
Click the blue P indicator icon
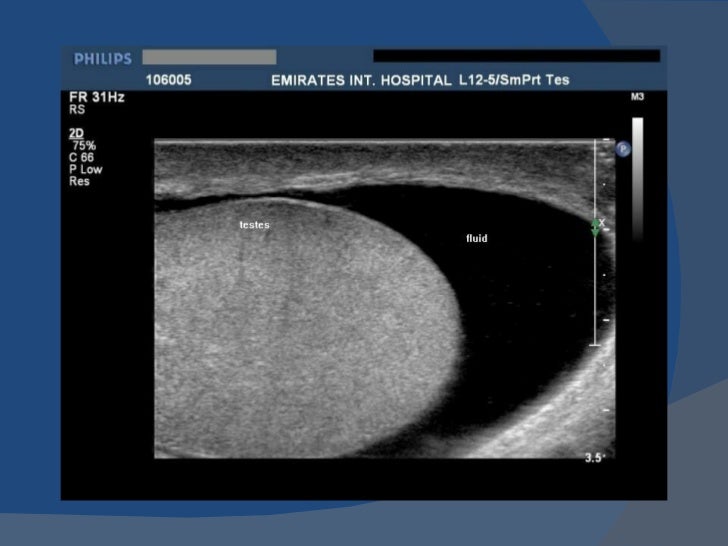623,149
